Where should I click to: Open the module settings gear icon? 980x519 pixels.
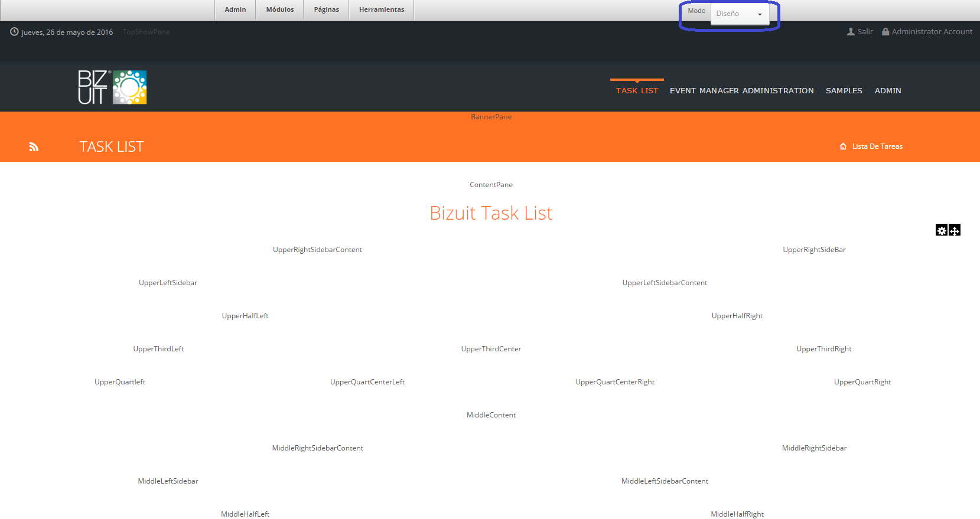(942, 230)
